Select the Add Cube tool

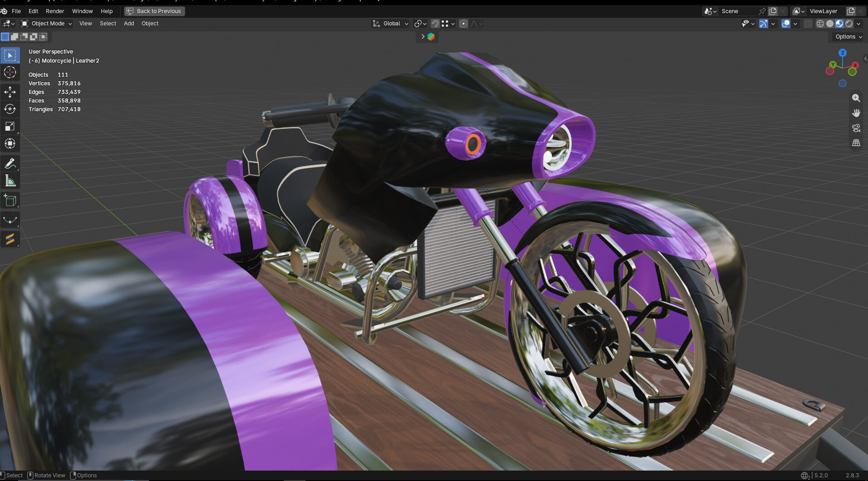pyautogui.click(x=10, y=201)
